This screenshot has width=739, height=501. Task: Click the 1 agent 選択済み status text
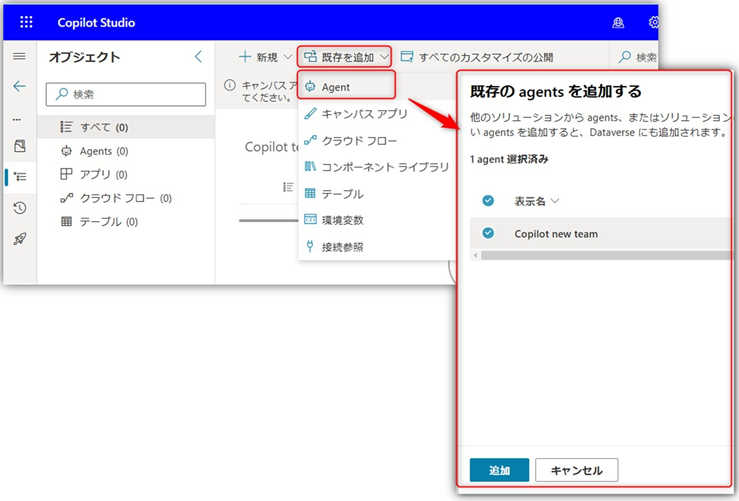pyautogui.click(x=509, y=159)
